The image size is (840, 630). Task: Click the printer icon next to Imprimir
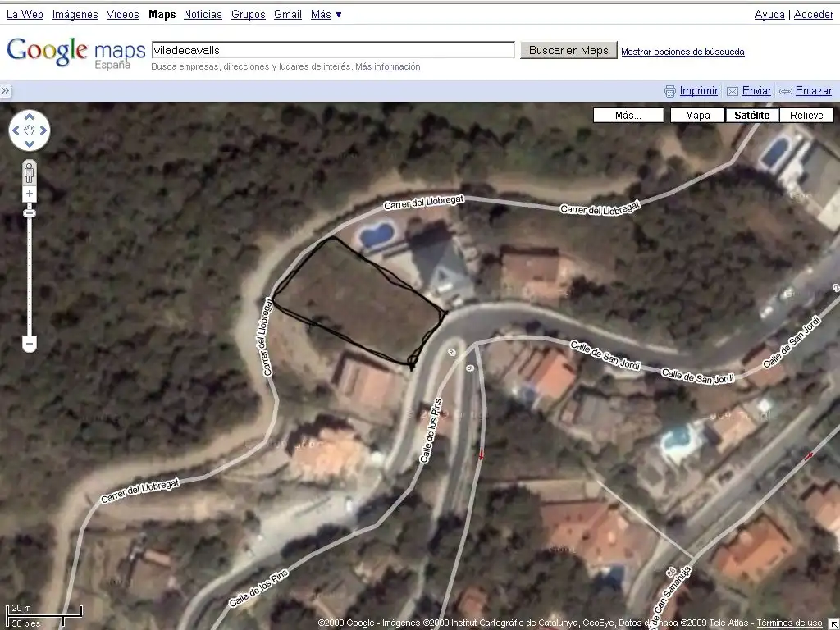669,91
